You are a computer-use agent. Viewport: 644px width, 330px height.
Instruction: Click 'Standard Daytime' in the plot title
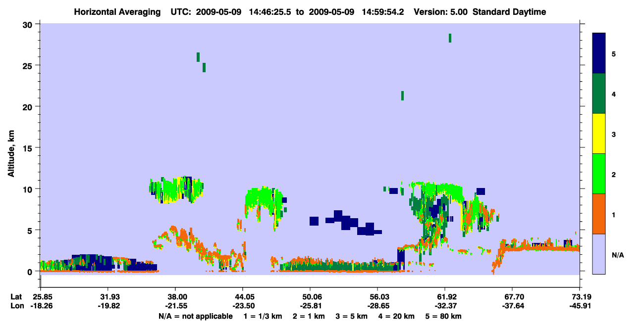pos(509,12)
